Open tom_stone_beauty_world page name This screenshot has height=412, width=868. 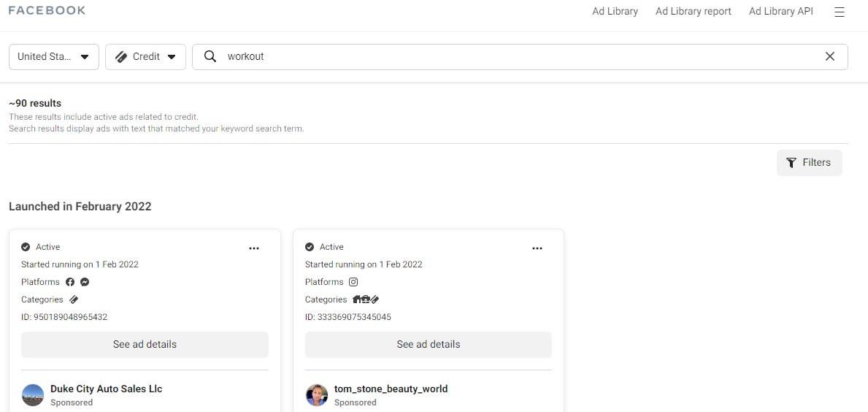(391, 389)
